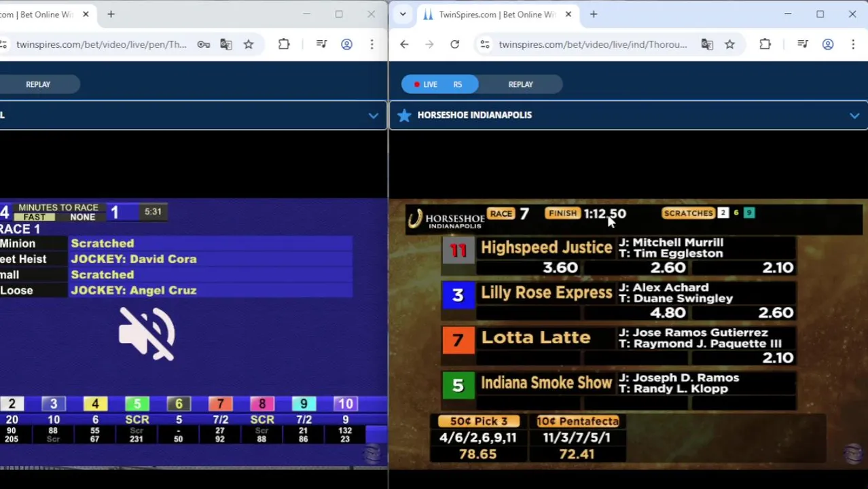The width and height of the screenshot is (868, 489).
Task: Click the muted speaker icon on left video
Action: 147,333
